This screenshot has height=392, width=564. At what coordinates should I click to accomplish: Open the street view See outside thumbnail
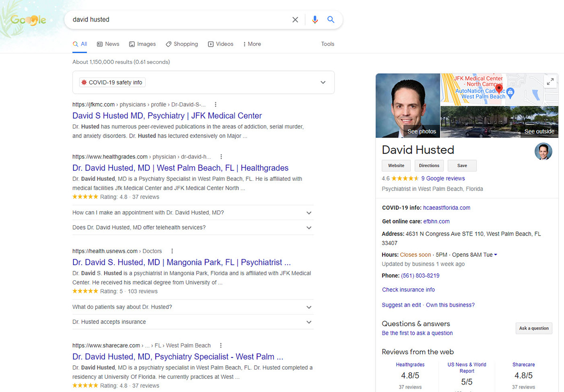point(499,122)
